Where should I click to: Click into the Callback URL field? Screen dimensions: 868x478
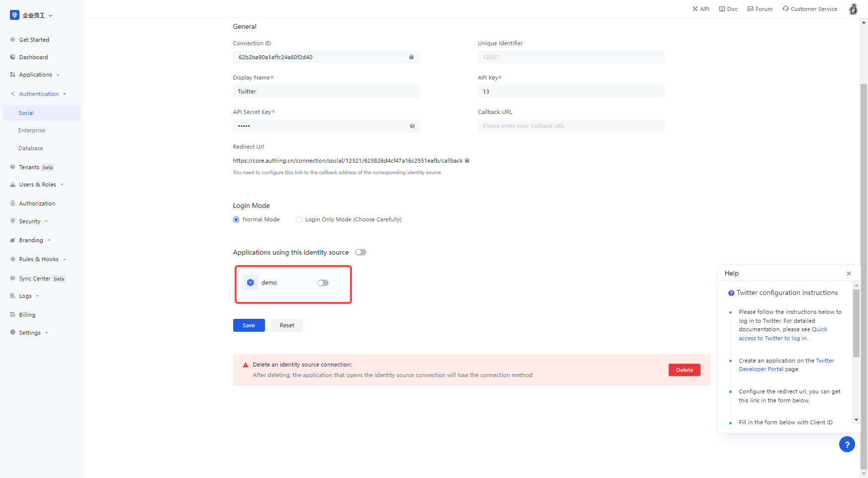pos(571,126)
